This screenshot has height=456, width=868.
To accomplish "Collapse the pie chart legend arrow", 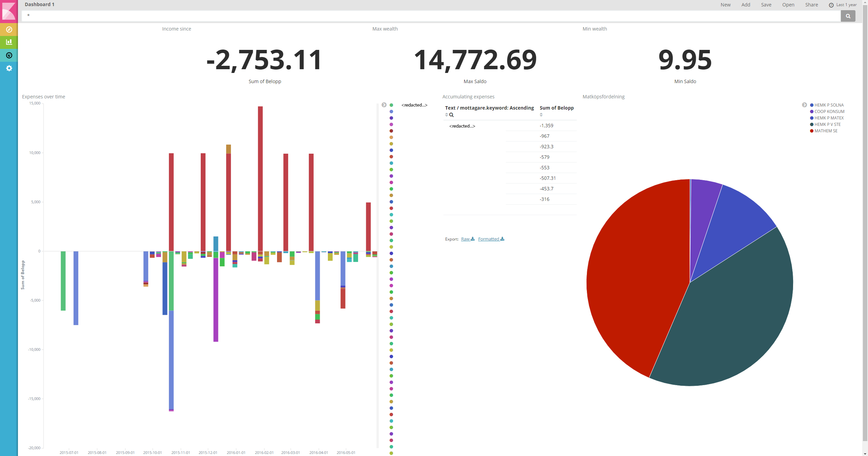I will pyautogui.click(x=804, y=105).
